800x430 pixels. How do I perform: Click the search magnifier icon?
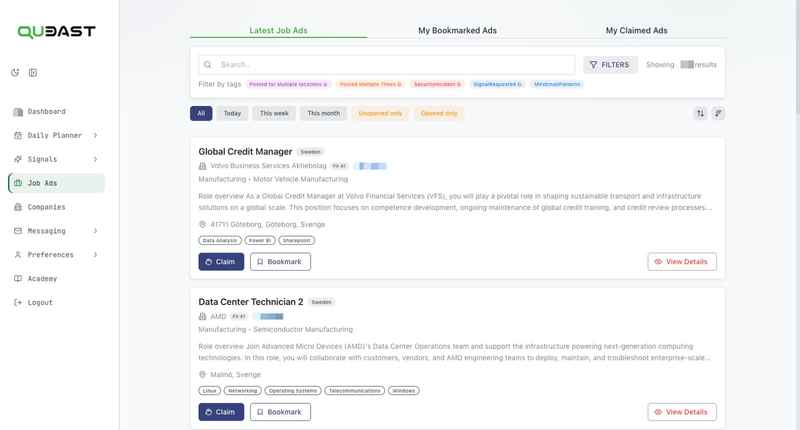coord(208,65)
